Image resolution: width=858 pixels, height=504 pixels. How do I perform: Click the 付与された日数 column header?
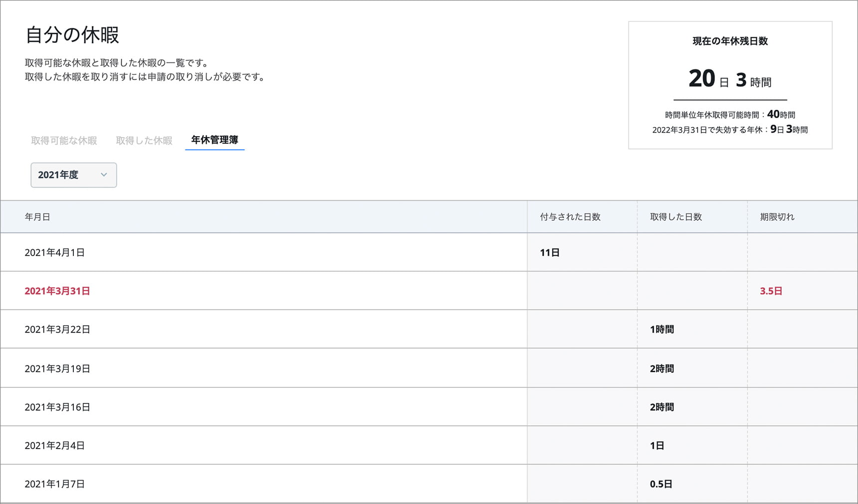point(570,217)
